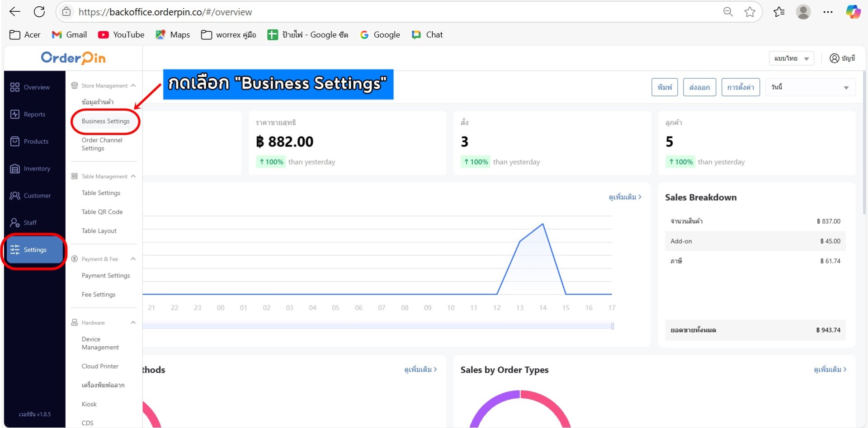
Task: Open the language dropdown
Action: (x=791, y=58)
